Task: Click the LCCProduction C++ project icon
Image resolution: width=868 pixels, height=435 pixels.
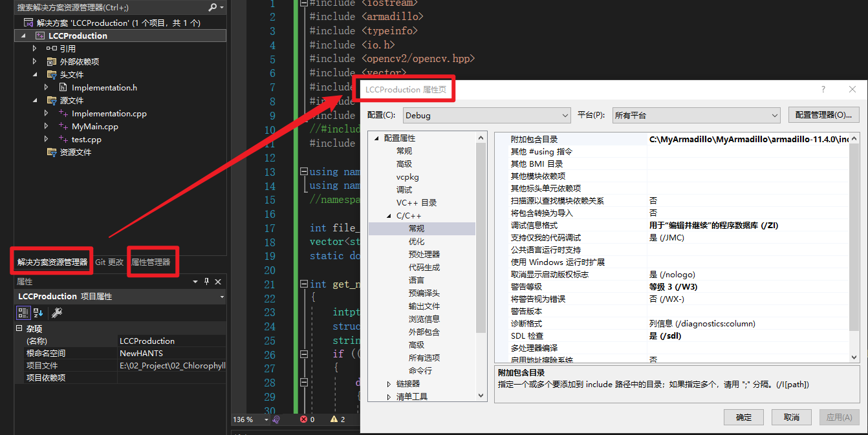Action: click(40, 36)
